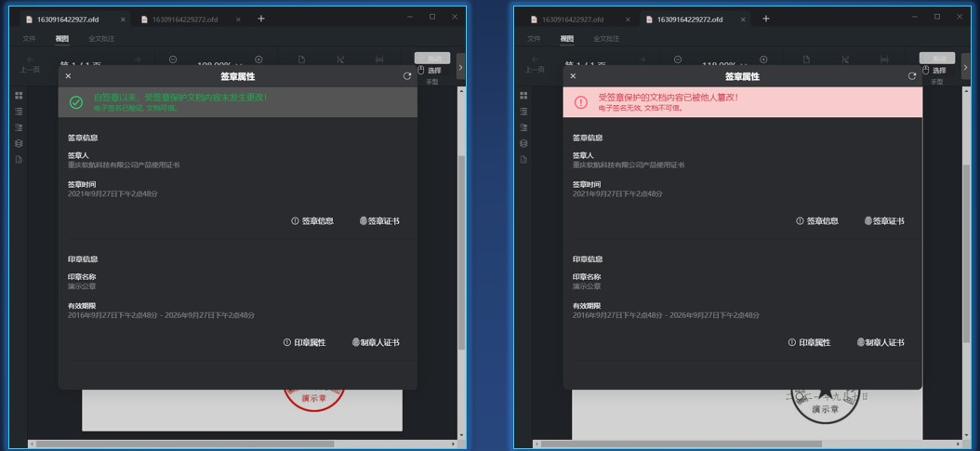Click 签章信息 button in left window dialog
Image resolution: width=980 pixels, height=451 pixels.
pyautogui.click(x=312, y=221)
